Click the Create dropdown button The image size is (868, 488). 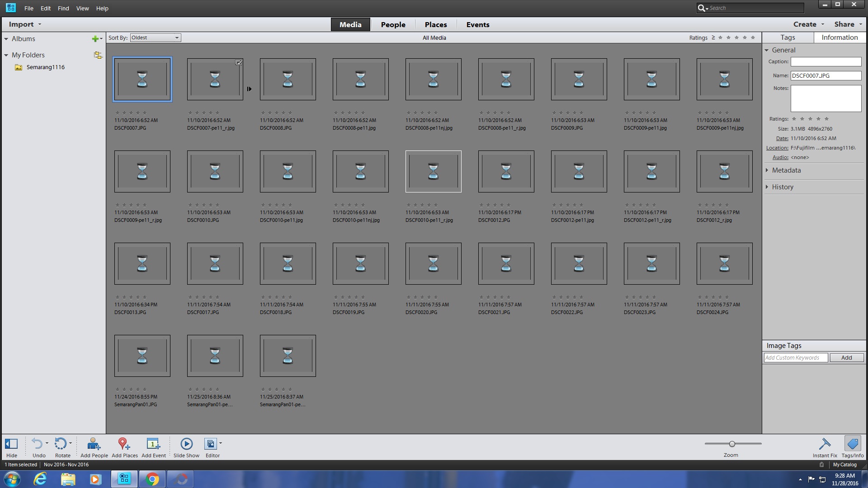(807, 24)
